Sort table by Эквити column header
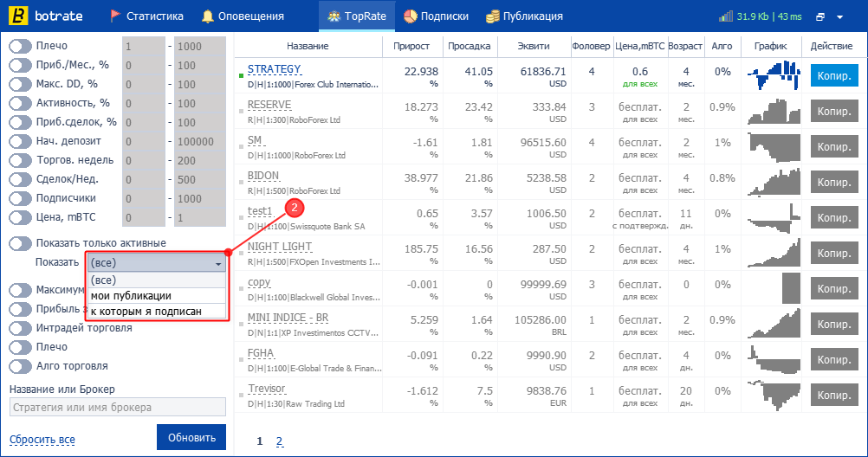Viewport: 868px width, 457px height. click(534, 46)
